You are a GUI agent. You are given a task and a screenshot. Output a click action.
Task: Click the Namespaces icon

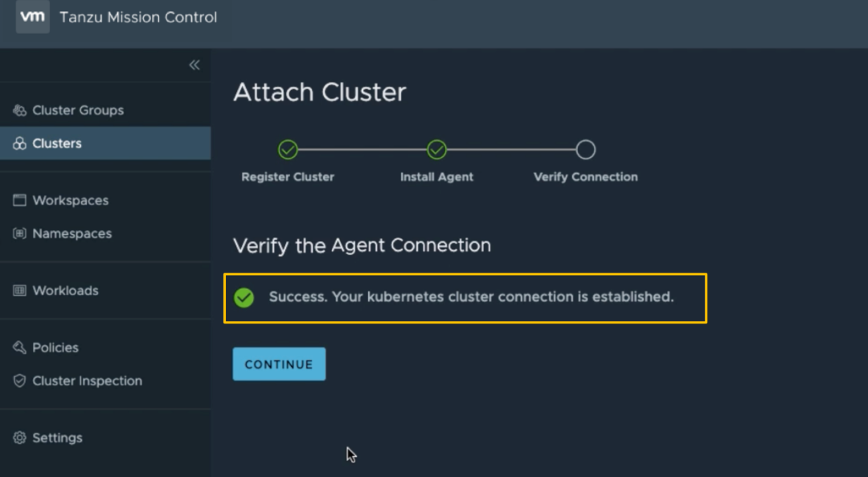pyautogui.click(x=19, y=233)
